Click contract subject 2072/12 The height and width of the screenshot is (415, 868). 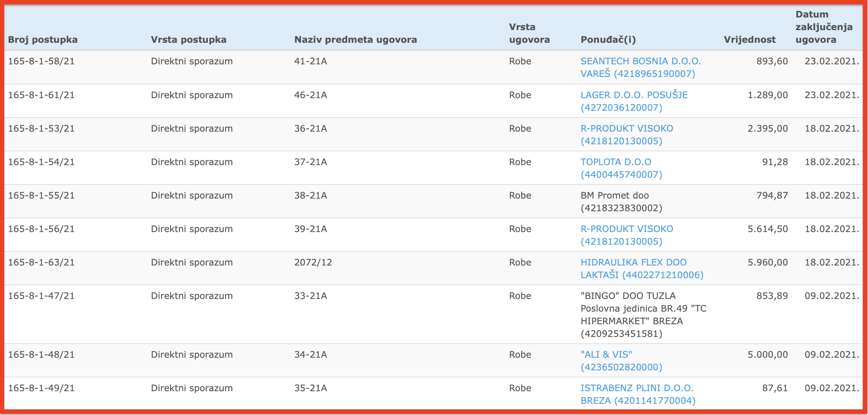[x=313, y=262]
